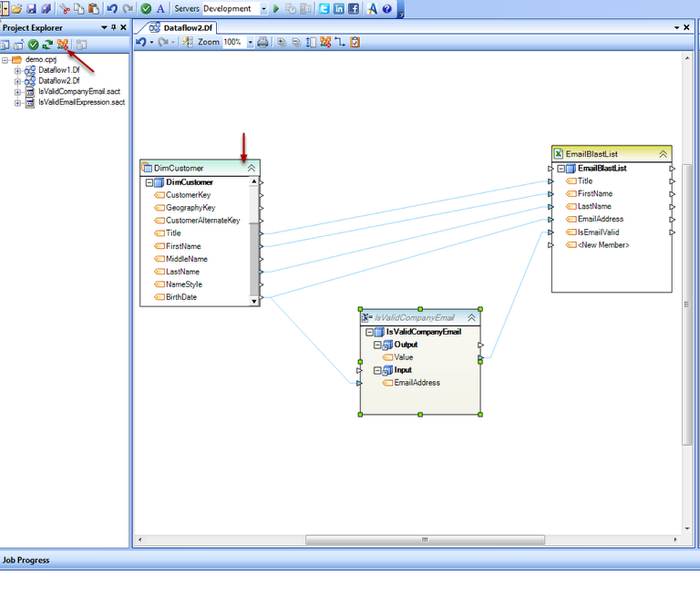The width and height of the screenshot is (700, 589).
Task: Select the FirstName field in DimCustomer
Action: (x=183, y=246)
